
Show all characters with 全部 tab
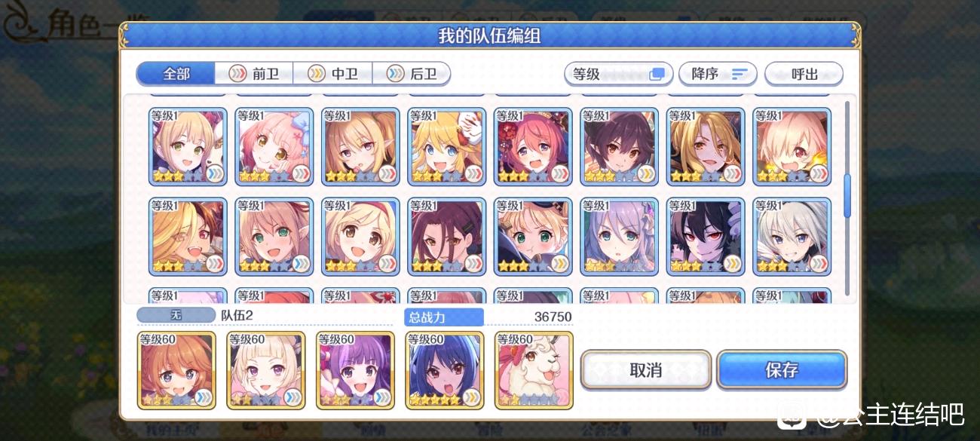[176, 74]
